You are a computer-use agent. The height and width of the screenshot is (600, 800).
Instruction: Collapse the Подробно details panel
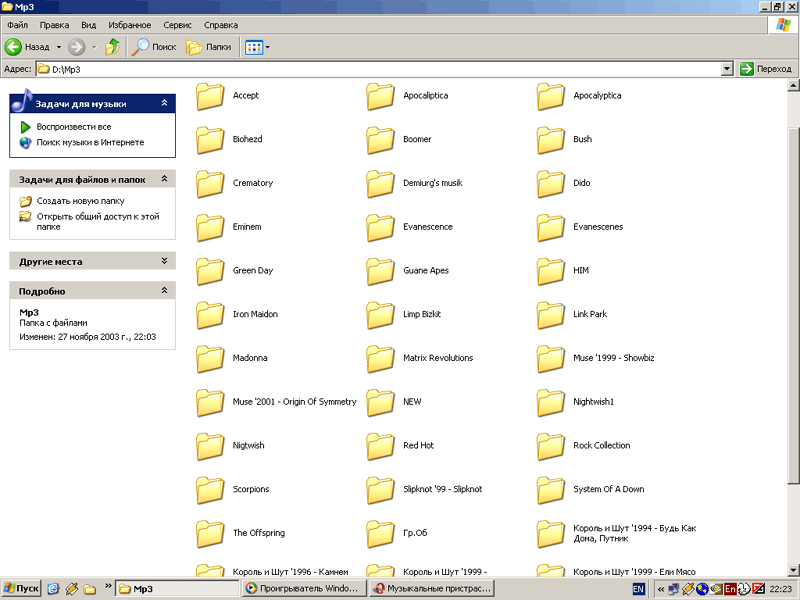[x=164, y=291]
